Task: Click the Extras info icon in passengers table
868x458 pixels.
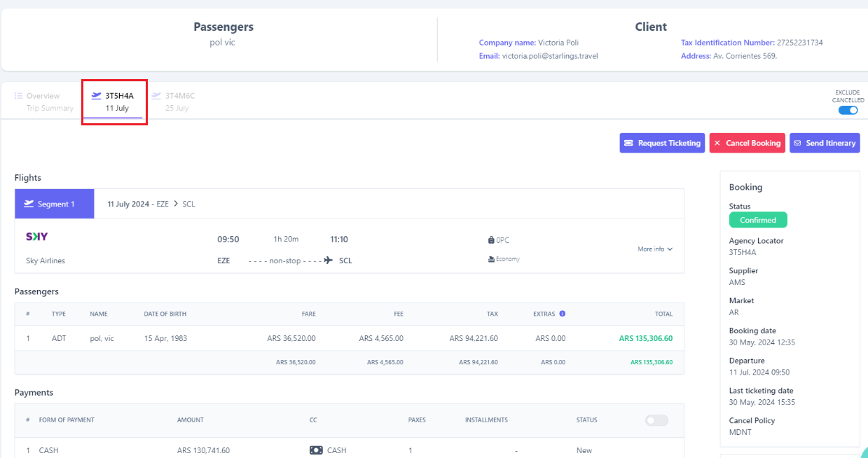Action: pyautogui.click(x=563, y=314)
